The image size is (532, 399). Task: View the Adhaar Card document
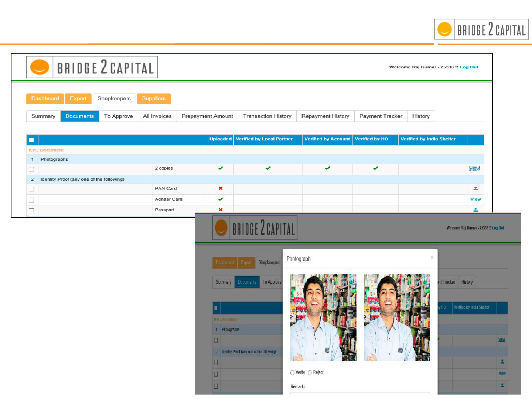475,199
